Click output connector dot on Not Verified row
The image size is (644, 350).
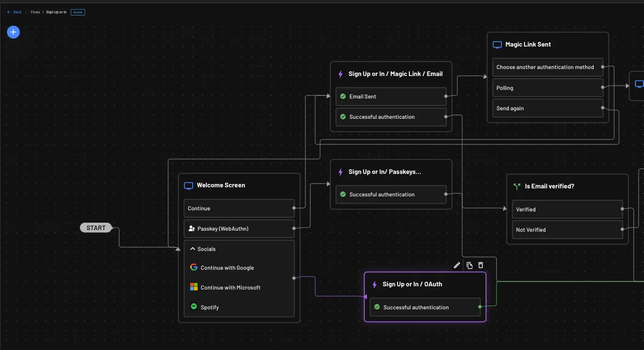(x=622, y=229)
